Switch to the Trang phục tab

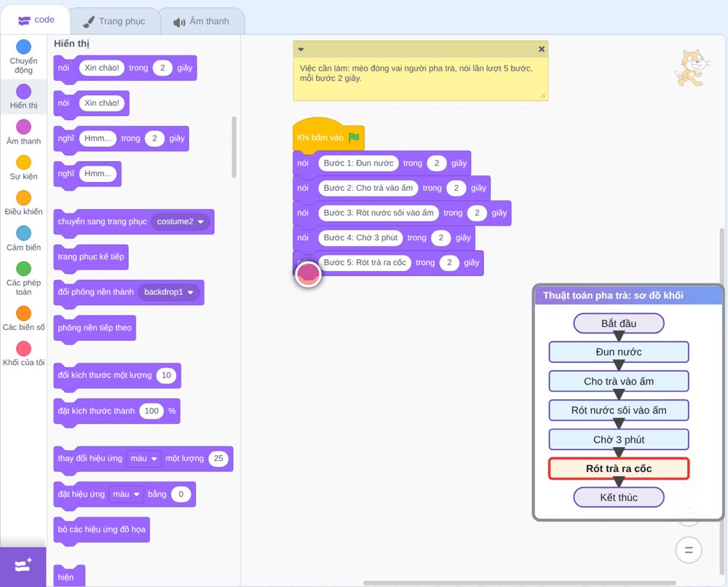point(115,21)
